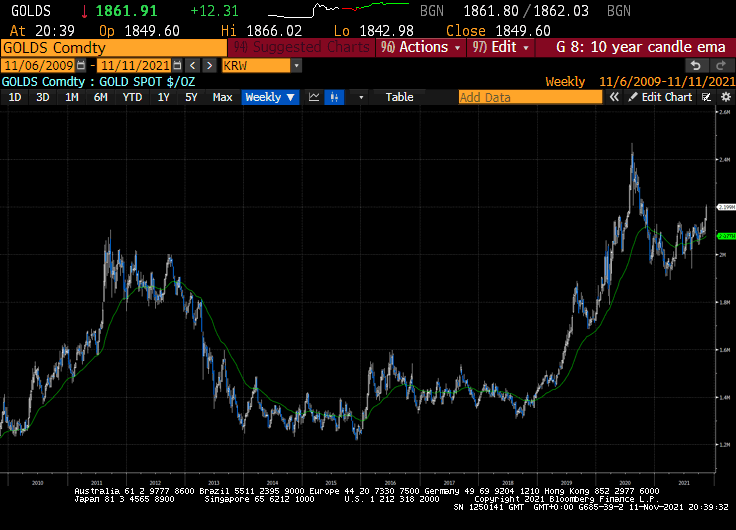Click the mini intraday sparkline chart
Viewport: 736px width, 530px height.
[338, 9]
